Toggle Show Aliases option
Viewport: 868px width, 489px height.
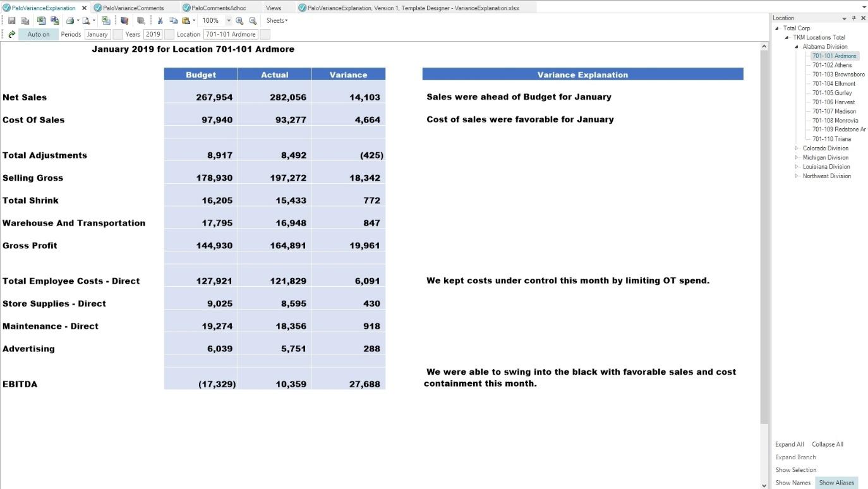pos(836,483)
